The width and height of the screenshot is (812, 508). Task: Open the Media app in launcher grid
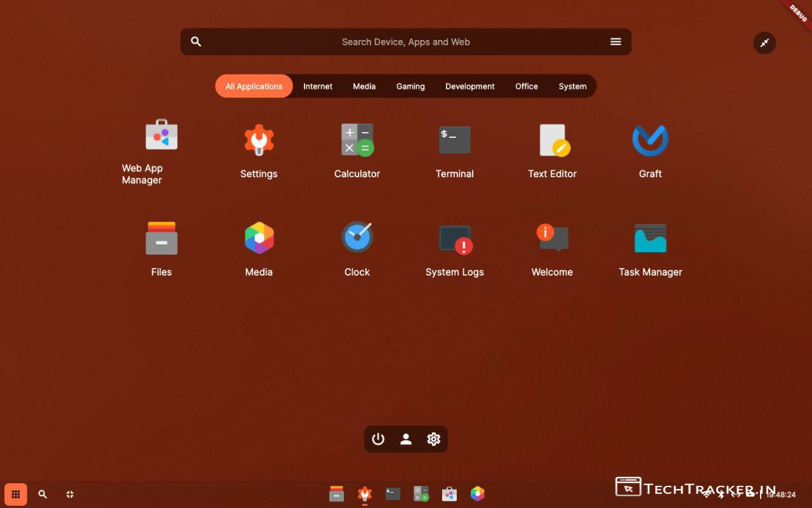point(259,238)
